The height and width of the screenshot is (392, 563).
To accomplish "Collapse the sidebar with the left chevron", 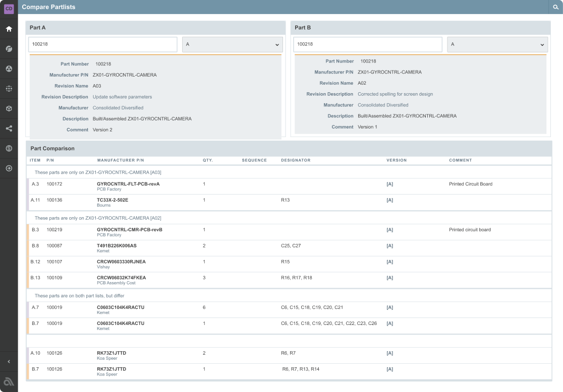I will pyautogui.click(x=9, y=361).
